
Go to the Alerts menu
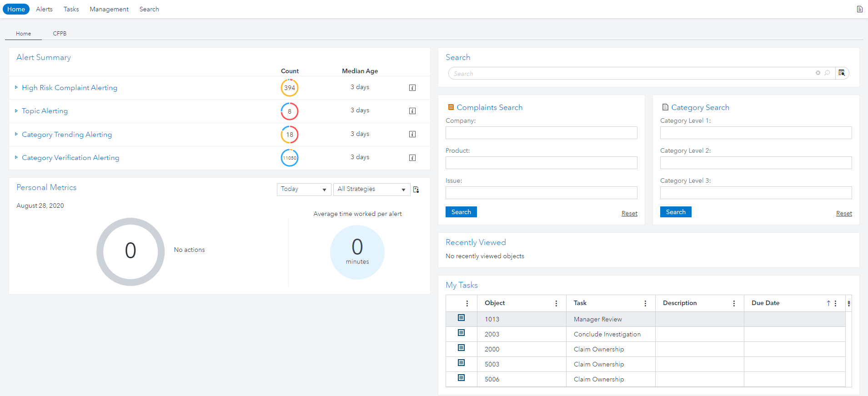[44, 9]
